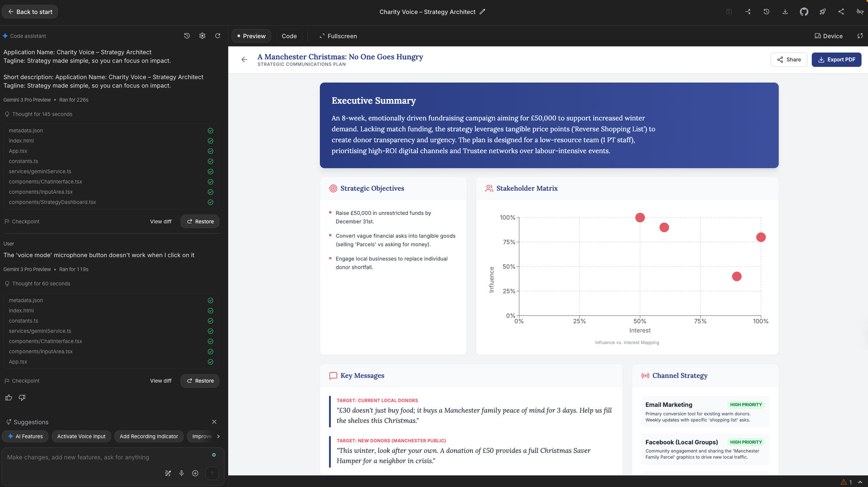The width and height of the screenshot is (868, 487).
Task: Switch to the Code tab
Action: click(x=289, y=36)
